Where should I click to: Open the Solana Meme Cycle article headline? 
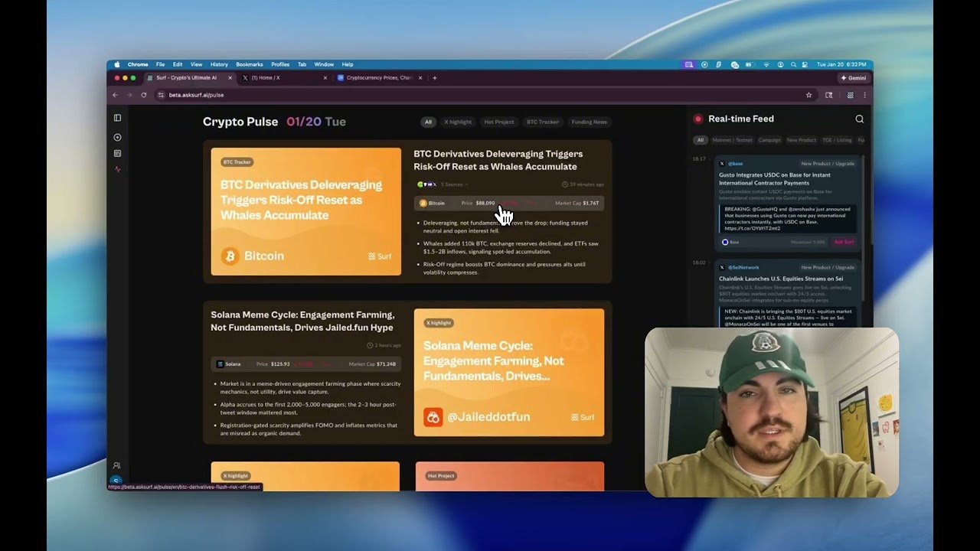tap(302, 321)
